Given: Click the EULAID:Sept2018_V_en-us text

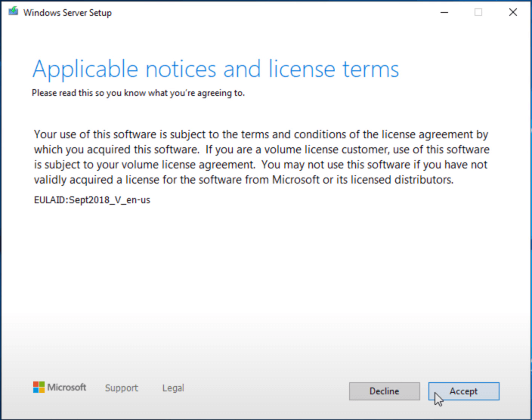Looking at the screenshot, I should pos(92,201).
